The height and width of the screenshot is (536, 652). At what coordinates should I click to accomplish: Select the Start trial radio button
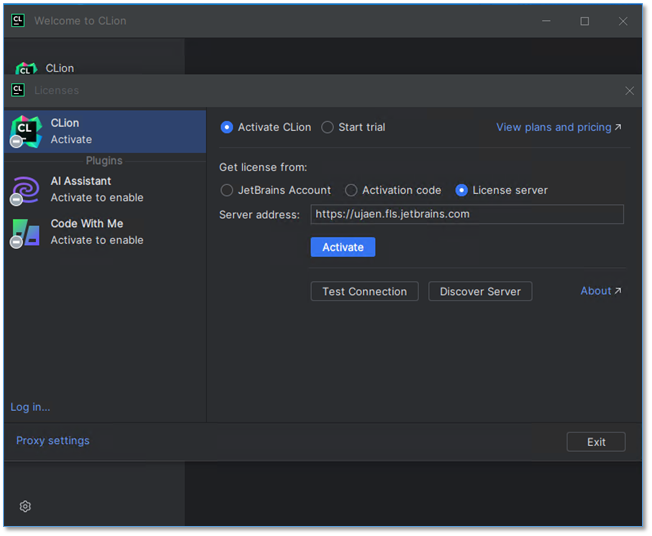pyautogui.click(x=327, y=127)
